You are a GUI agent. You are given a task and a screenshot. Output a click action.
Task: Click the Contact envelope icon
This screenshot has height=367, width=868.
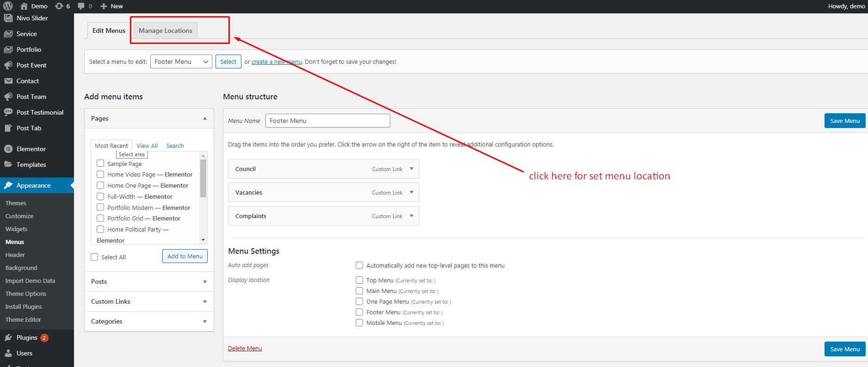click(8, 81)
